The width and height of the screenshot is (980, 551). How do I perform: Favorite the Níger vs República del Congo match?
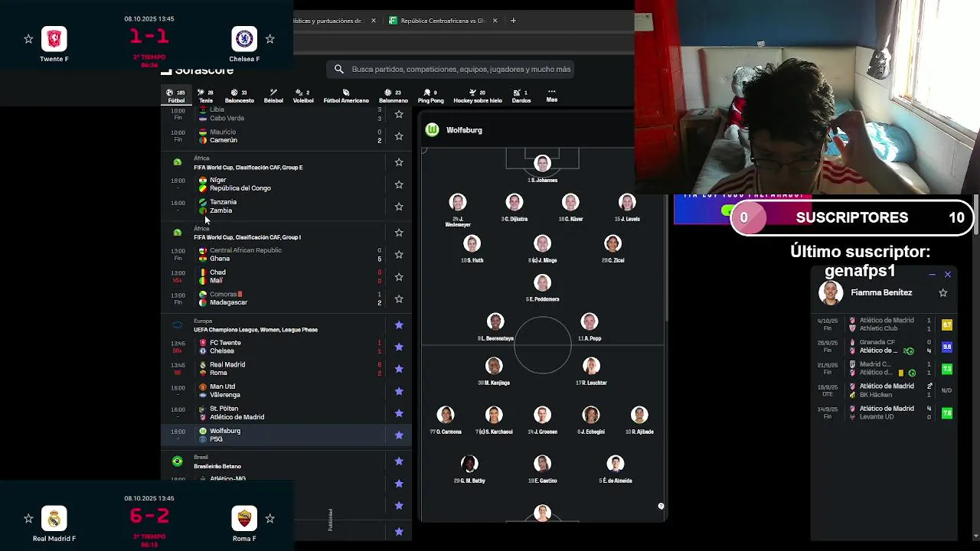click(x=399, y=184)
